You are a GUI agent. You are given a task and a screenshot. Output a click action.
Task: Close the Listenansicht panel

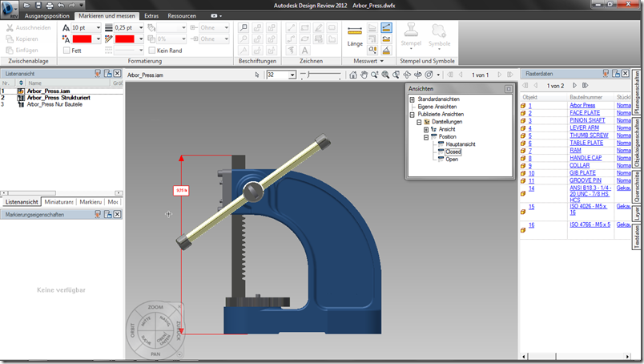118,73
